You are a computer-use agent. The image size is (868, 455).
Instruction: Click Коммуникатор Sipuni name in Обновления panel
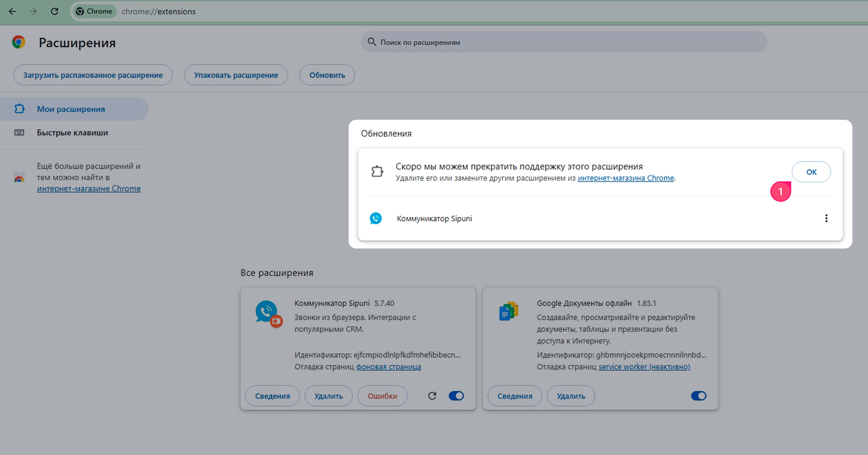click(434, 219)
